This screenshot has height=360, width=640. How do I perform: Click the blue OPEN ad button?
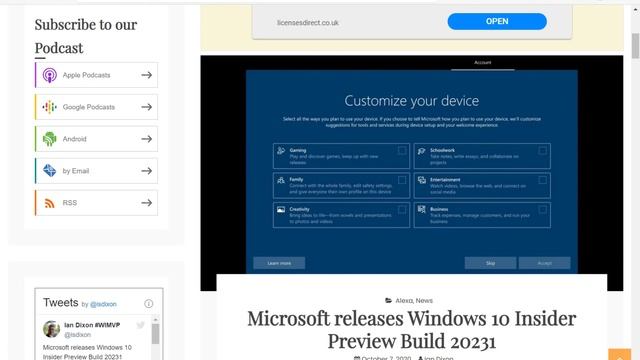point(497,21)
